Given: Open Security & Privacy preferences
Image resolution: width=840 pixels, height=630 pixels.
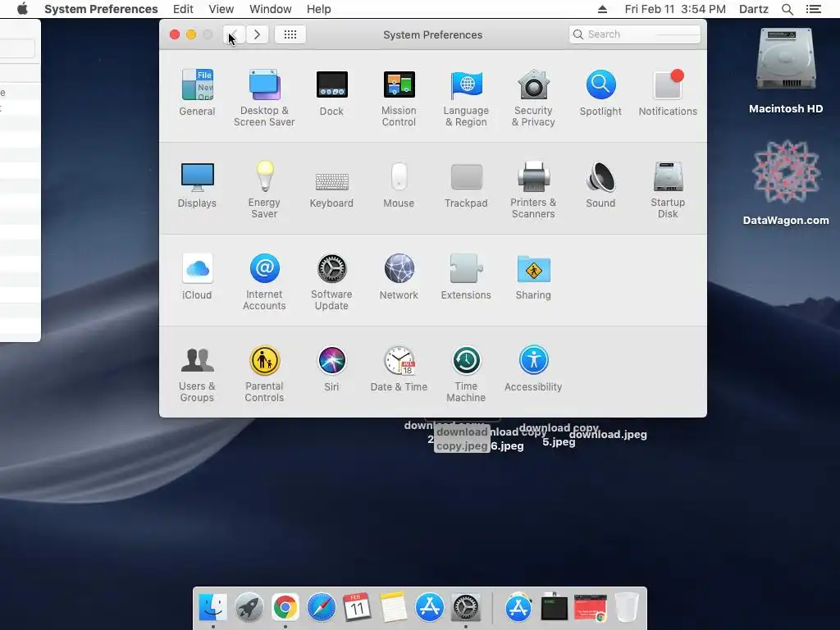Looking at the screenshot, I should click(x=533, y=98).
